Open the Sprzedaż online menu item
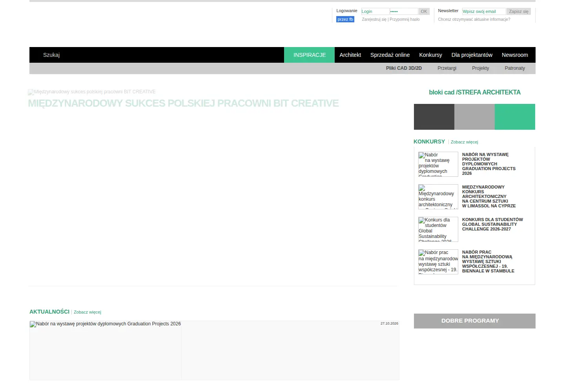This screenshot has width=565, height=392. coord(390,55)
